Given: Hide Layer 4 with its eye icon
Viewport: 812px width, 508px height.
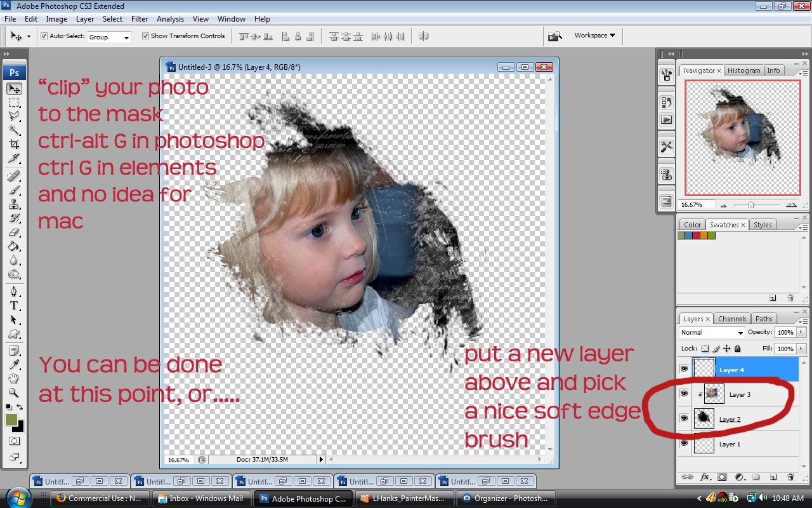Looking at the screenshot, I should (x=684, y=369).
